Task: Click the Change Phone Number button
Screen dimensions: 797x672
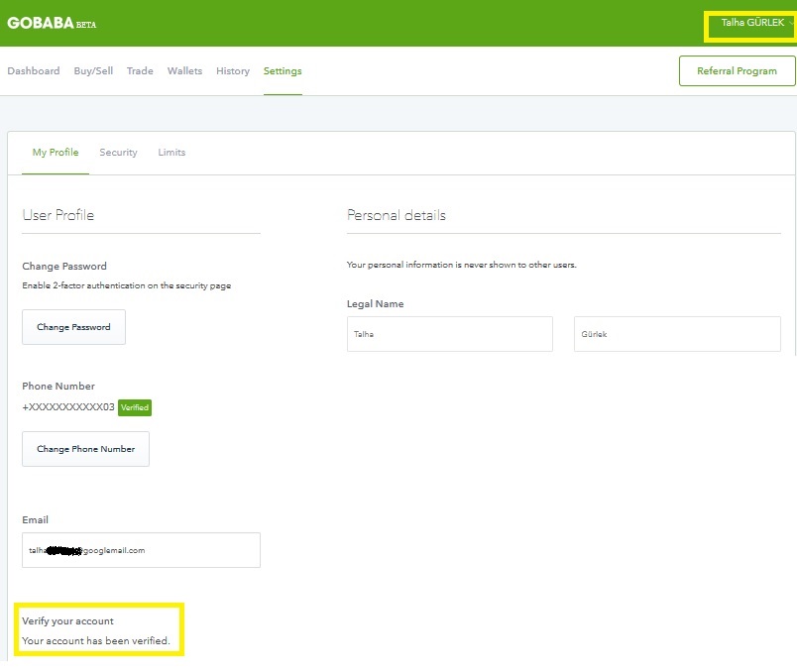Action: pos(85,449)
